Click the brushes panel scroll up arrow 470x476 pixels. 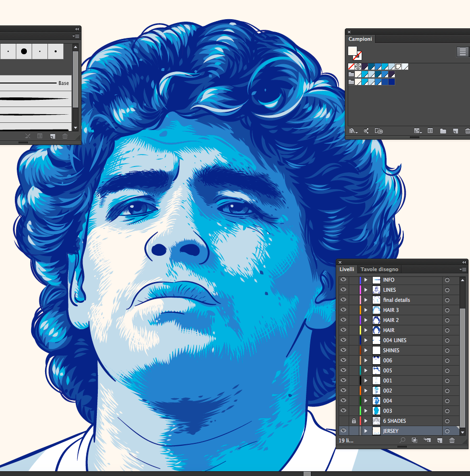pyautogui.click(x=76, y=47)
